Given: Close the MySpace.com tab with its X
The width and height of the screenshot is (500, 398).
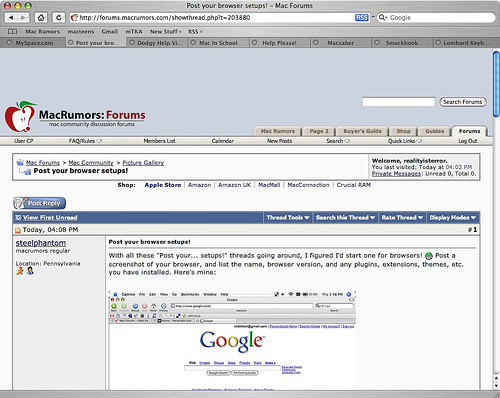Looking at the screenshot, I should (9, 43).
